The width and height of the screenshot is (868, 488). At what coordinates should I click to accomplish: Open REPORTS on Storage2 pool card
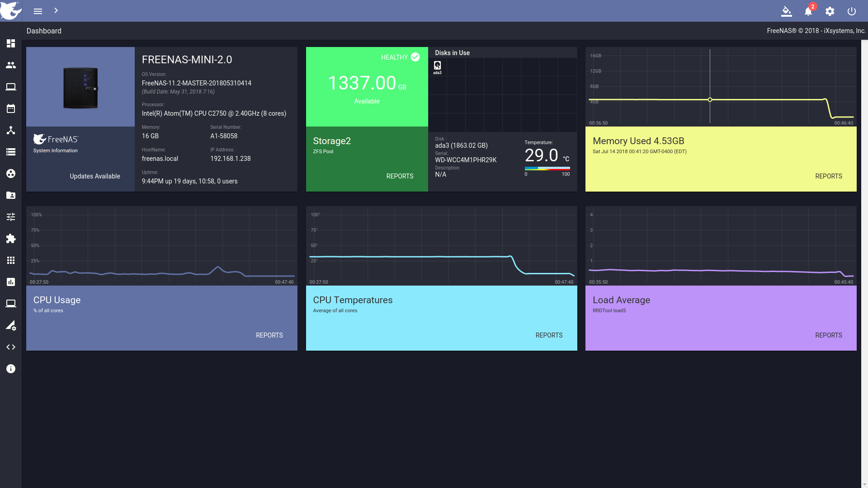pyautogui.click(x=400, y=176)
